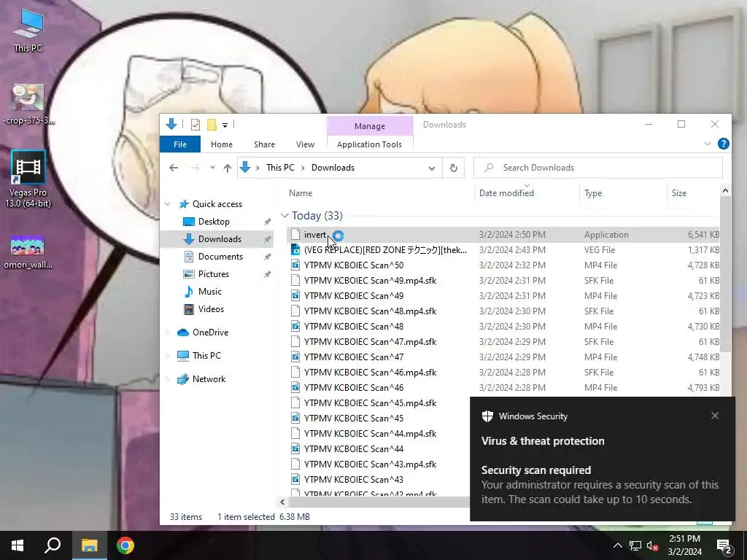Open the Application Tools tab
The height and width of the screenshot is (560, 747).
click(369, 144)
